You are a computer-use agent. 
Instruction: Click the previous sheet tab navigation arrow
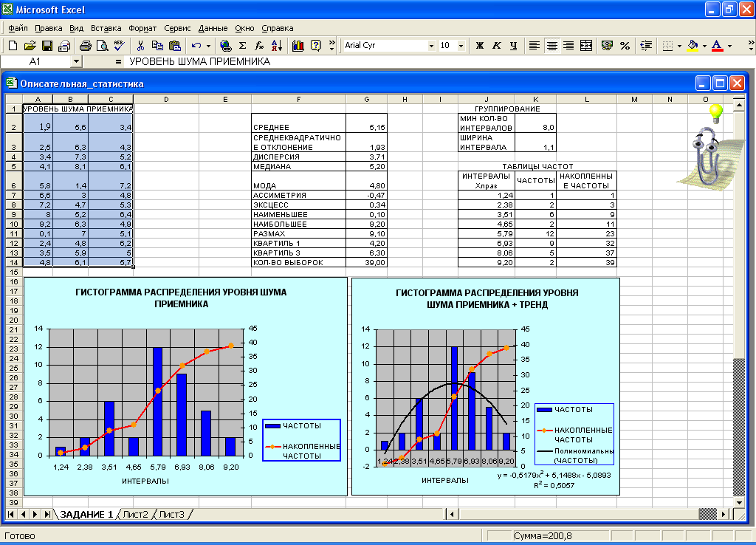[x=23, y=514]
